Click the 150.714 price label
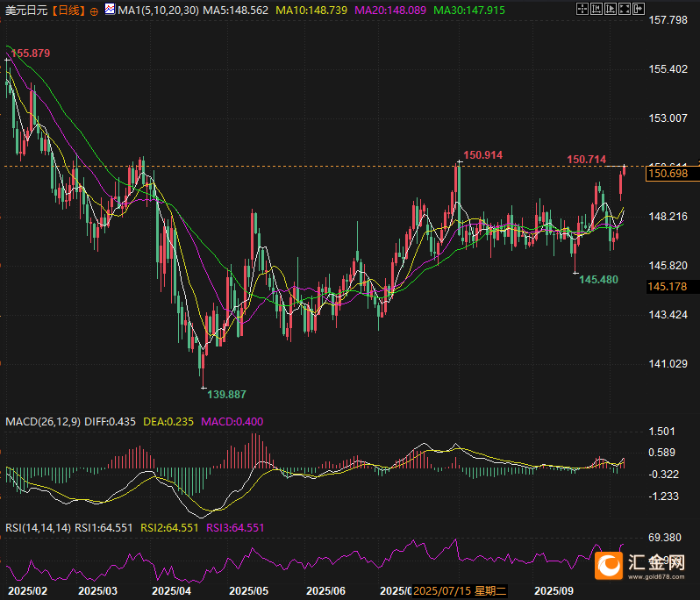Screen dimensions: 700x600 [x=586, y=160]
